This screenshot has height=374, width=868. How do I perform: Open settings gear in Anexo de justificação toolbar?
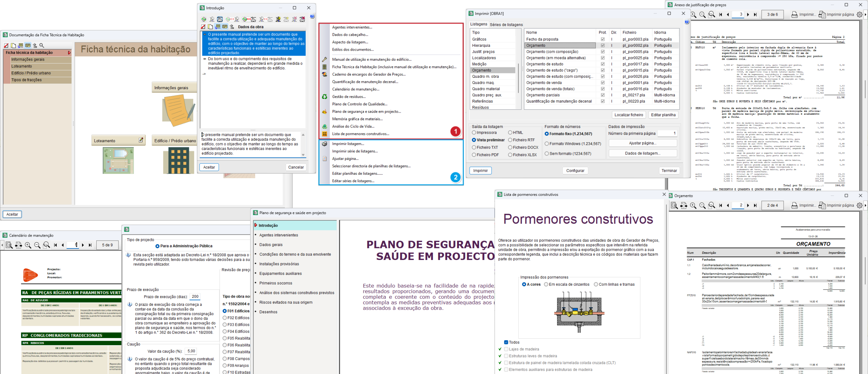859,15
